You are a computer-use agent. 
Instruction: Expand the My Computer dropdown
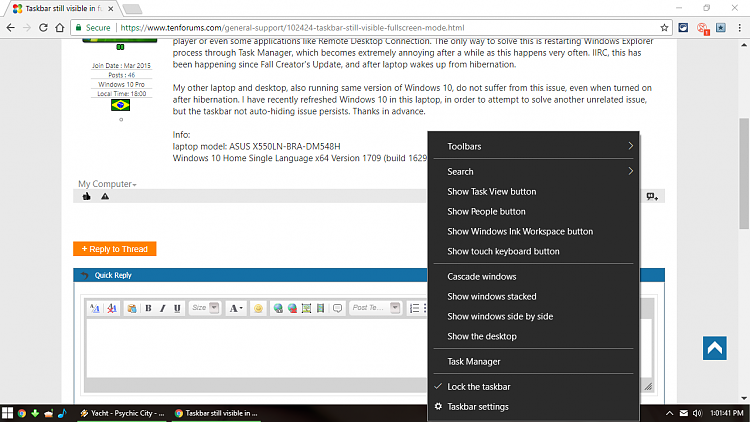pyautogui.click(x=107, y=184)
